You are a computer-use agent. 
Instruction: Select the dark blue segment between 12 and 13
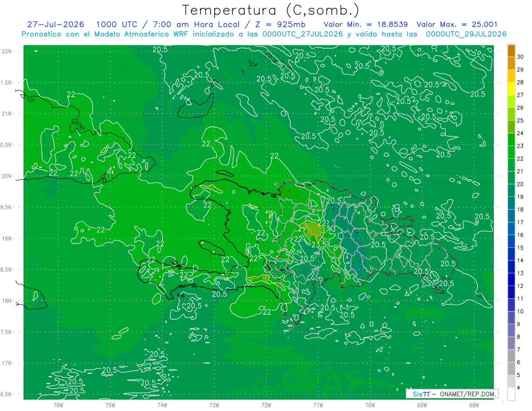[x=511, y=280]
